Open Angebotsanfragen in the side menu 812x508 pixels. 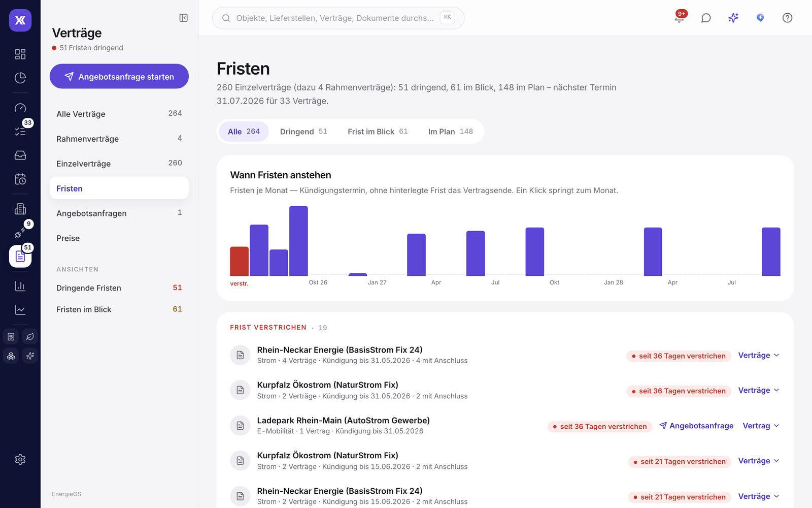pos(119,213)
